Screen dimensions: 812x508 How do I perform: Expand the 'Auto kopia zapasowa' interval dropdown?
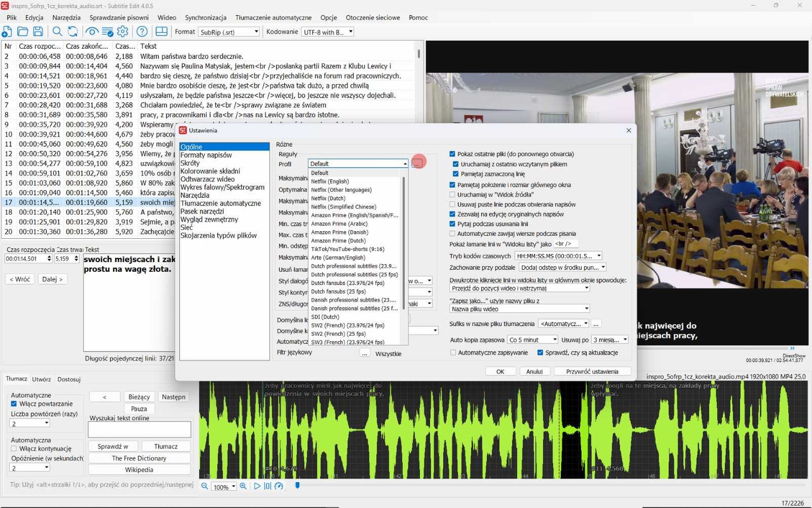click(533, 340)
